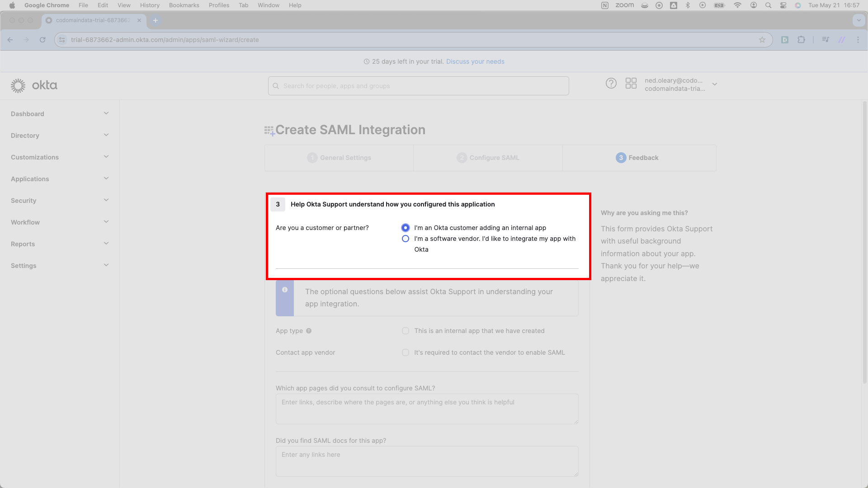868x488 pixels.
Task: Click the Okta logo icon
Action: 18,85
